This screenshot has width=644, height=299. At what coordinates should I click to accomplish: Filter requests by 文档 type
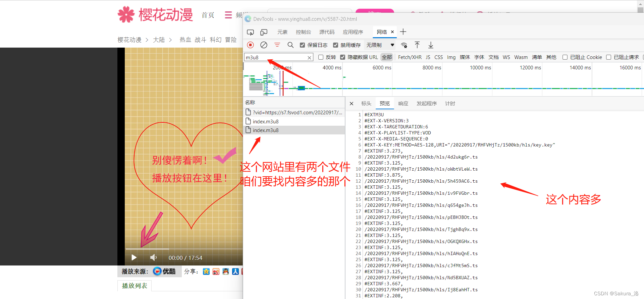point(493,57)
